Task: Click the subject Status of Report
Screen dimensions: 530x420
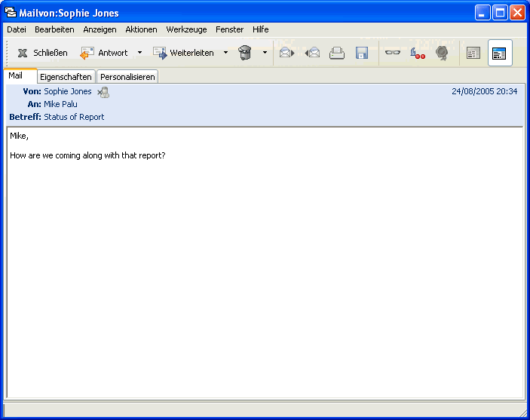Action: click(x=74, y=117)
